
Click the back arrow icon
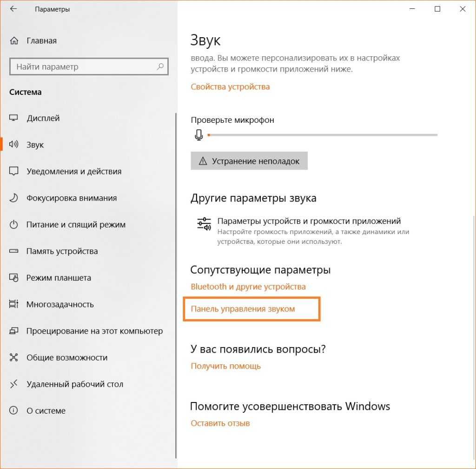(x=13, y=9)
